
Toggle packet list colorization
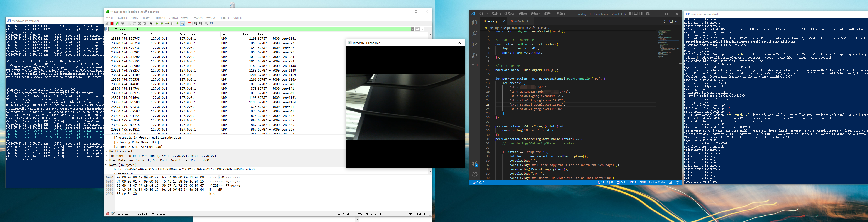click(189, 24)
